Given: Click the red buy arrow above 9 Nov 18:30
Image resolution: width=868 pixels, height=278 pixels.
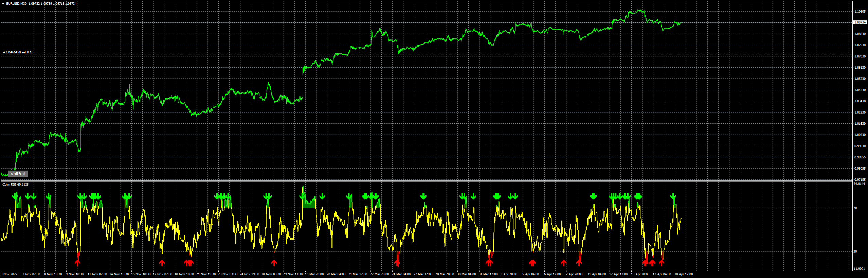Looking at the screenshot, I should [77, 262].
